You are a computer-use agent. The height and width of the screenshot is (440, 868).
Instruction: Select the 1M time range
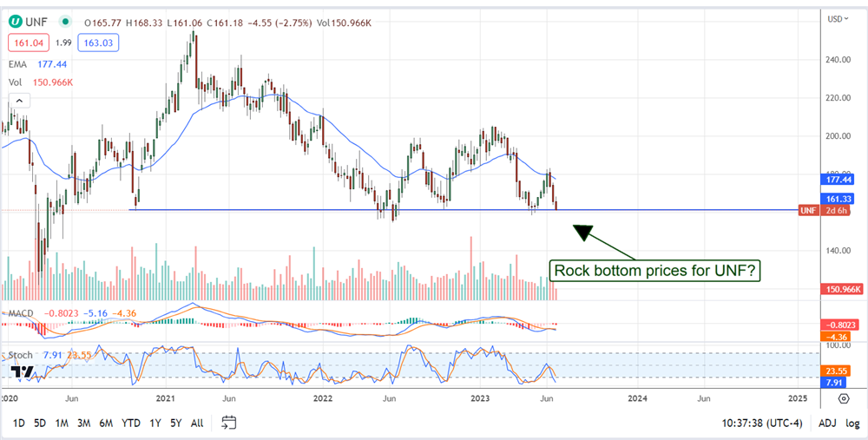pos(62,424)
